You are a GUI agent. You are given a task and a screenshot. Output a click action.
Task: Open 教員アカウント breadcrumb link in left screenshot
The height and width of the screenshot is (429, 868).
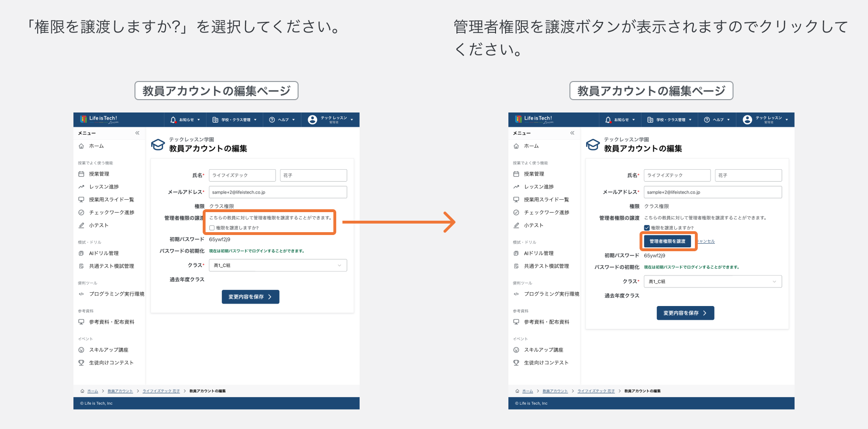(120, 391)
